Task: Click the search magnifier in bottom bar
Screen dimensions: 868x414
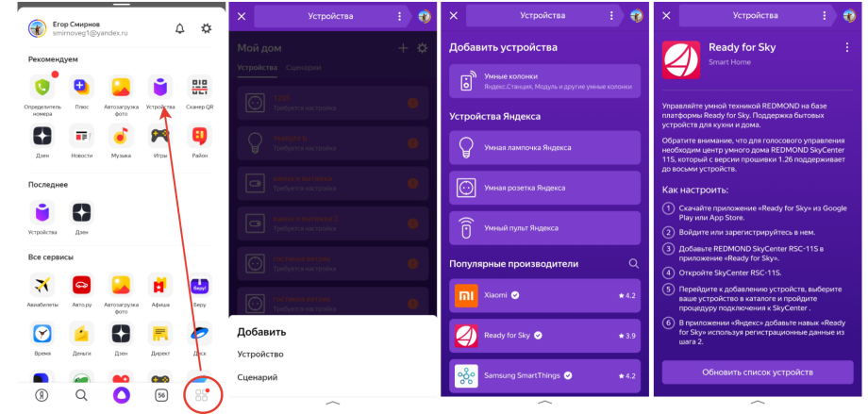Action: [81, 395]
